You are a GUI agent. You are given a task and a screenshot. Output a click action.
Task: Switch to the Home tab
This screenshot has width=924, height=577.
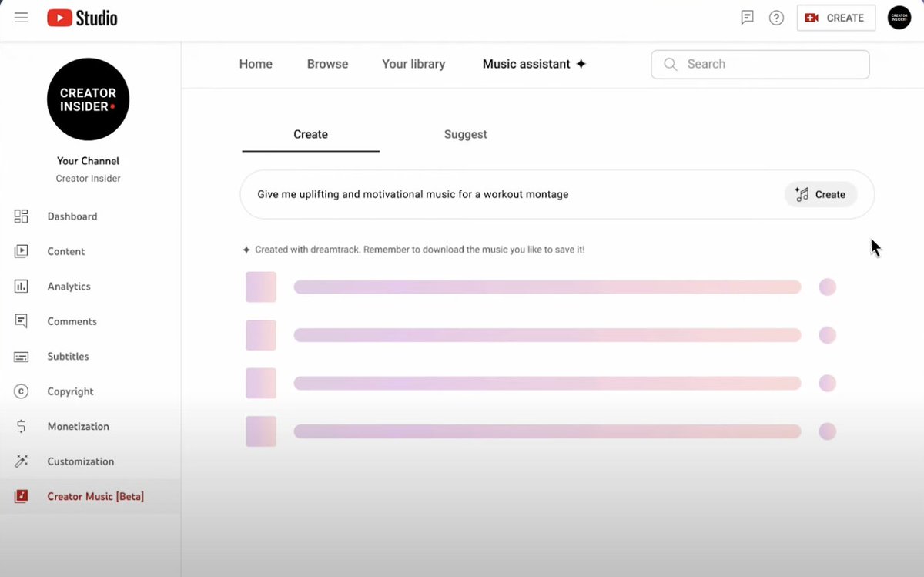(x=256, y=64)
